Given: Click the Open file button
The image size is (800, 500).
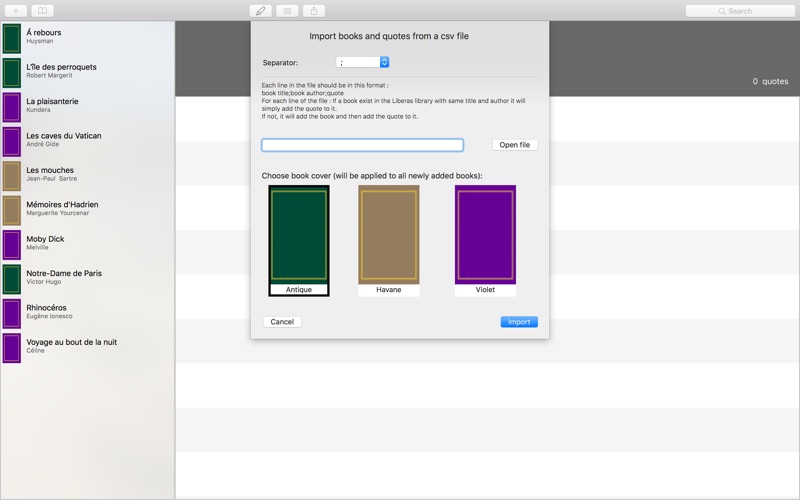Looking at the screenshot, I should tap(515, 145).
